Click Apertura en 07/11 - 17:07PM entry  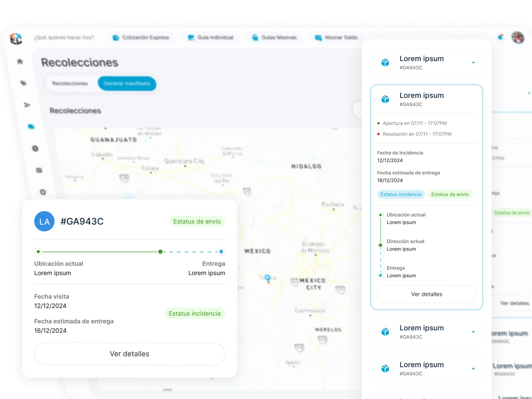click(x=415, y=123)
